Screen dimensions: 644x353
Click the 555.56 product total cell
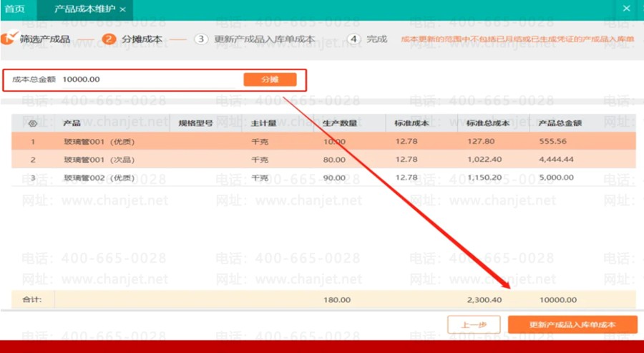pos(553,141)
